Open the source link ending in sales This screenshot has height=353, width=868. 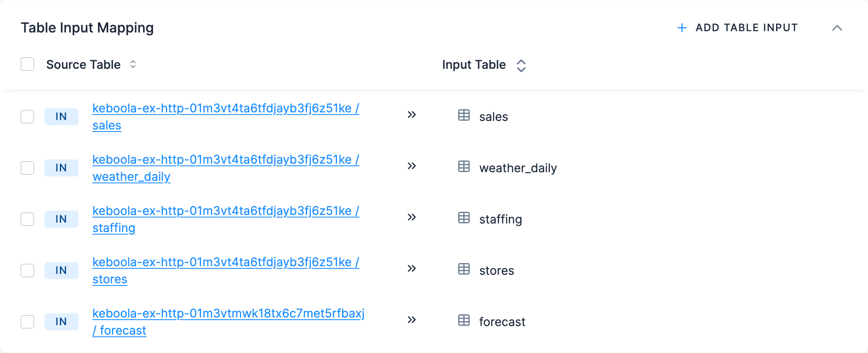click(x=226, y=117)
